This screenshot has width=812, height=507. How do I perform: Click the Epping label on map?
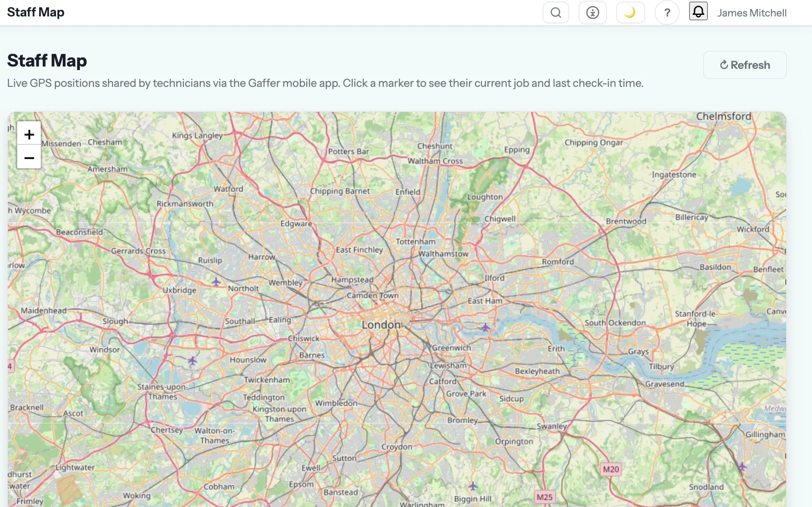[517, 150]
